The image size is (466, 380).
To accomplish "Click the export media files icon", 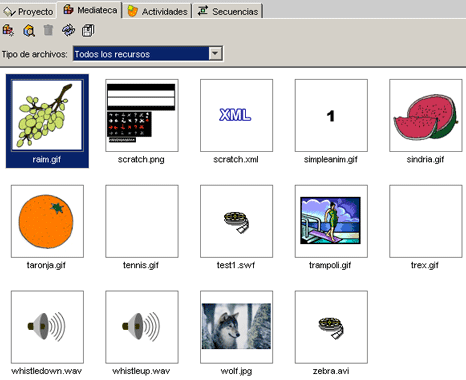I will (x=88, y=30).
